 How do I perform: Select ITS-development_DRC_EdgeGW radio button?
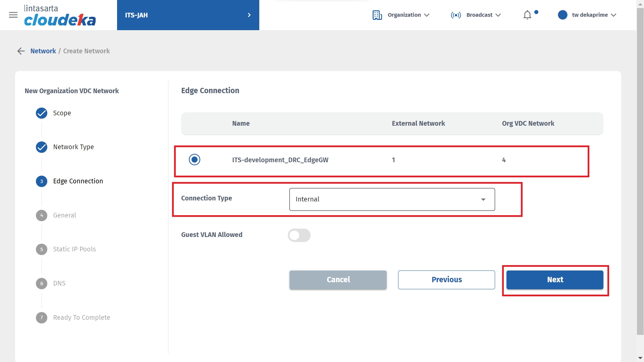click(x=195, y=160)
